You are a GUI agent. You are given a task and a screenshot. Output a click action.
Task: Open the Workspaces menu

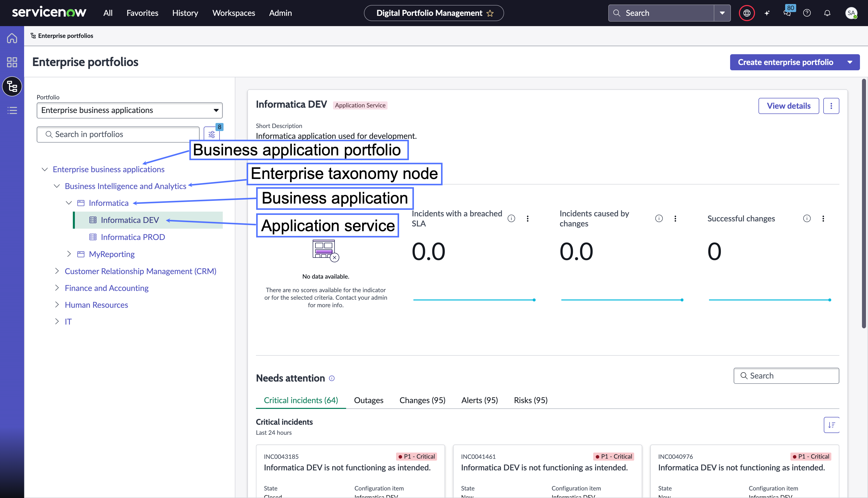[234, 13]
